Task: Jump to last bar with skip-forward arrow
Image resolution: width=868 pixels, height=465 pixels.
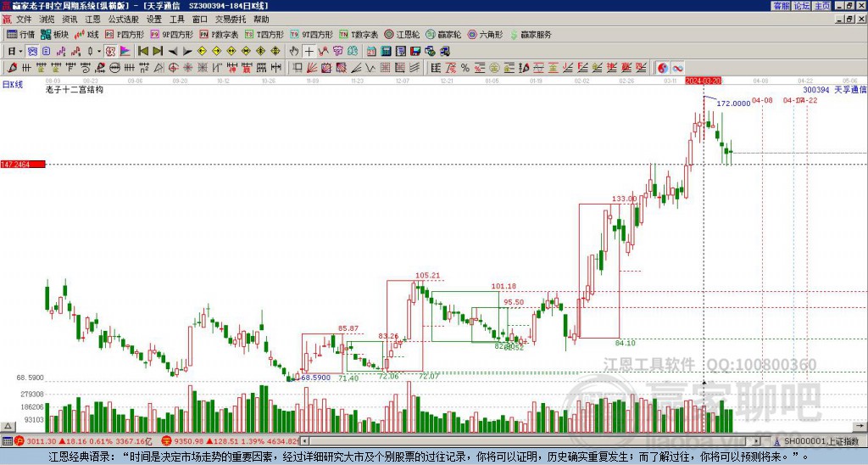Action: tap(158, 52)
